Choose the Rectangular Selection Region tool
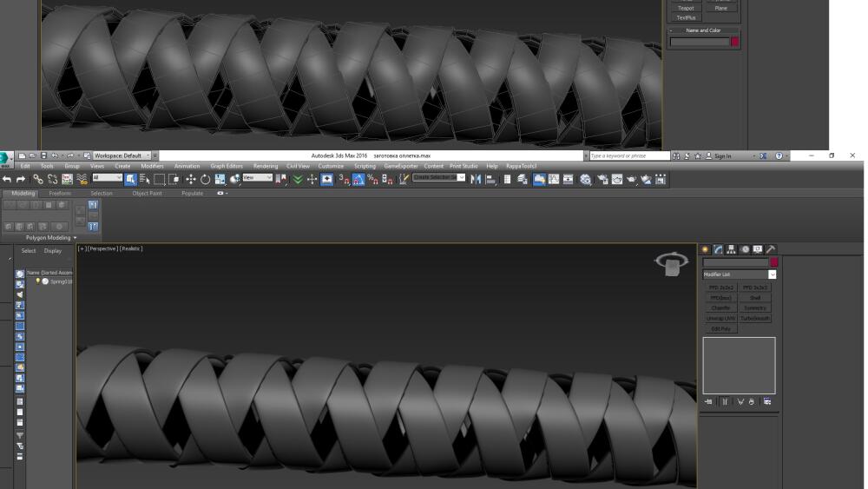The image size is (868, 489). 160,179
